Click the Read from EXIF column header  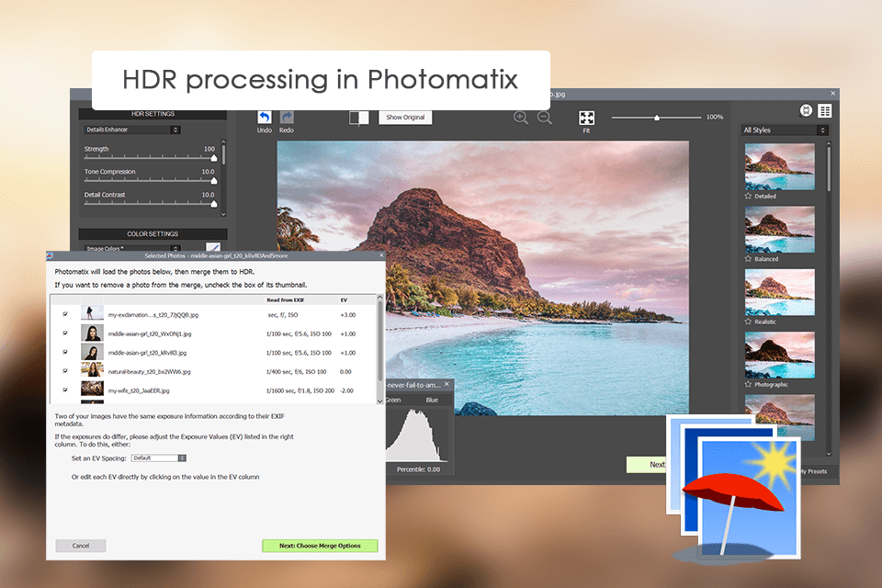coord(285,300)
